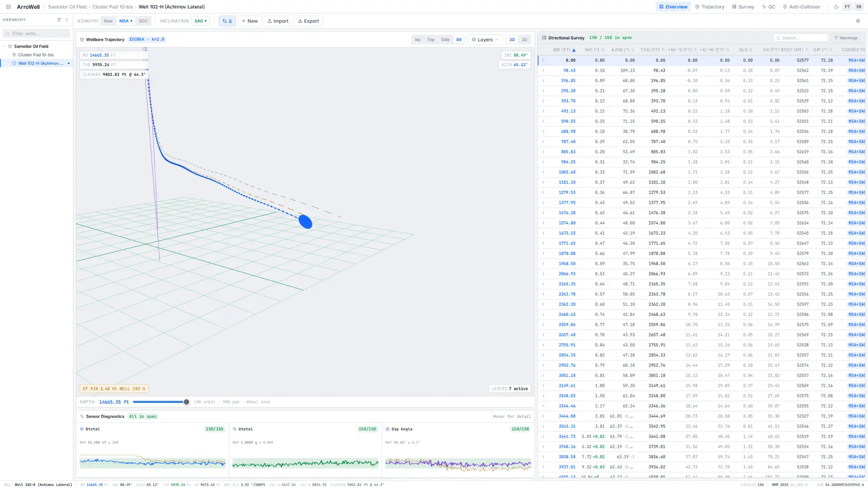Switch trajectory view to 2D
This screenshot has width=868, height=488.
[x=524, y=39]
